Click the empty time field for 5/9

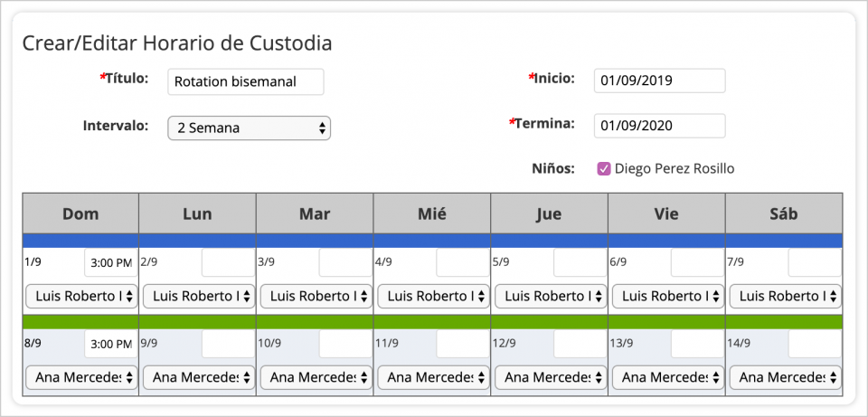coord(580,263)
